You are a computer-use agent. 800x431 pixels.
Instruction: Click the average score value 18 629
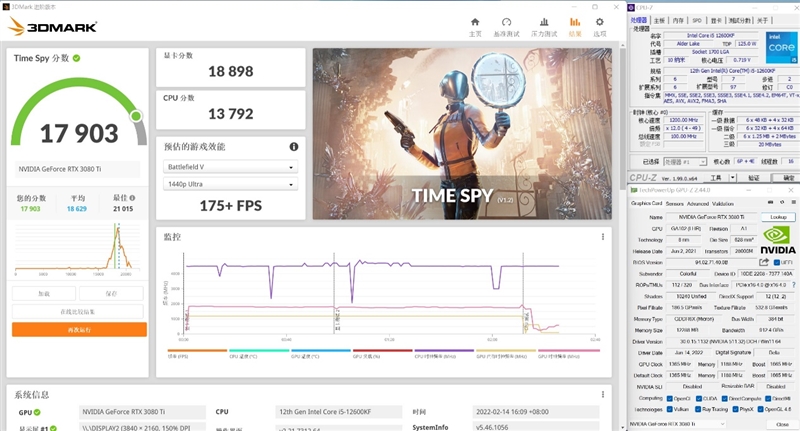tap(77, 209)
